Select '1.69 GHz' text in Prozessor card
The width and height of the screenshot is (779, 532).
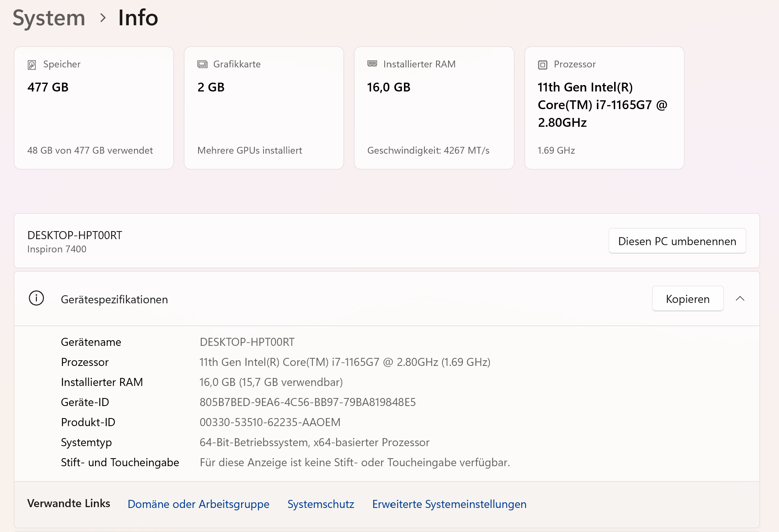click(x=556, y=150)
